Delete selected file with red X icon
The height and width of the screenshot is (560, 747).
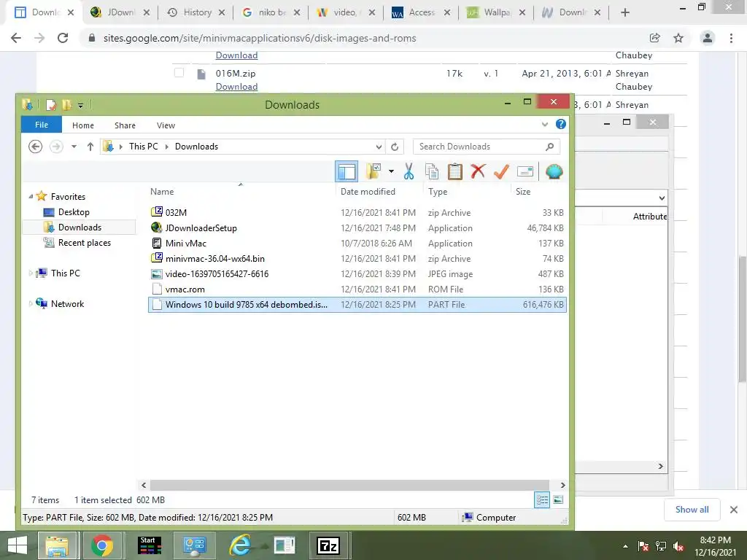[x=478, y=171]
